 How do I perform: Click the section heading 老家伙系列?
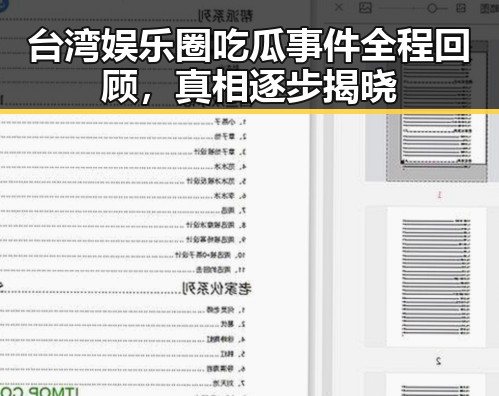click(x=217, y=289)
